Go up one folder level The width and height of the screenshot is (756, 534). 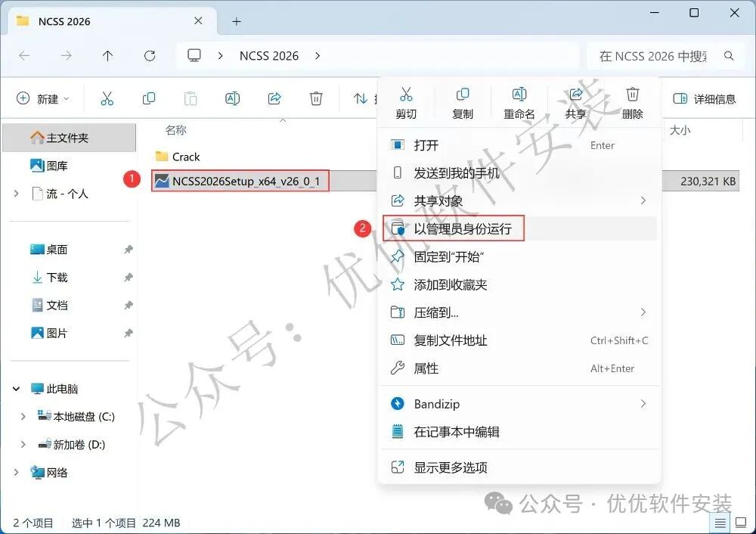[x=107, y=56]
